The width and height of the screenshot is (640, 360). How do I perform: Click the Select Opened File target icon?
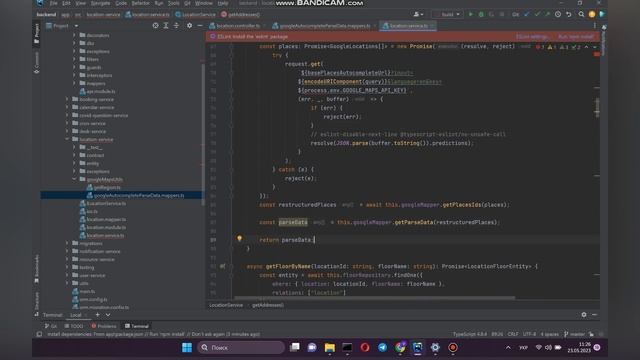coord(156,25)
